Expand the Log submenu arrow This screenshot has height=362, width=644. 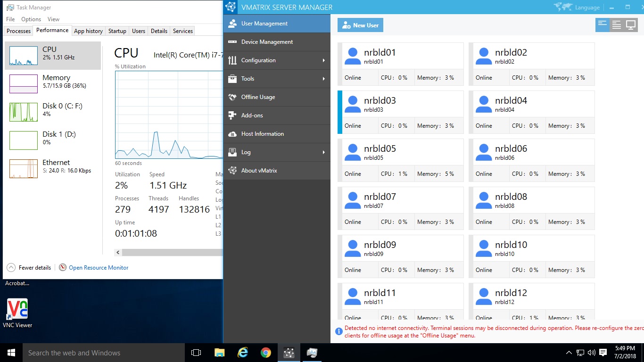pyautogui.click(x=324, y=152)
